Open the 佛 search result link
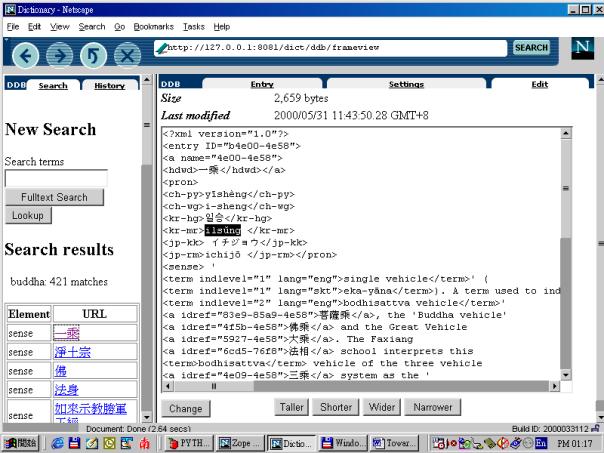 (60, 371)
